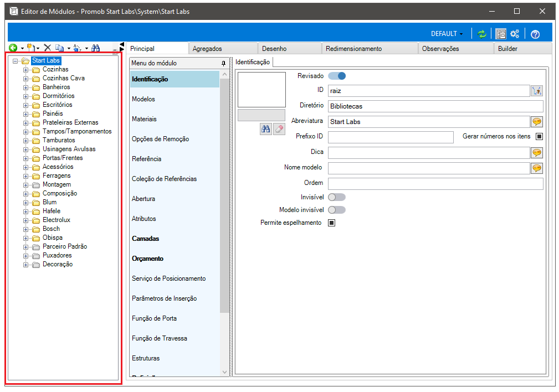559x392 pixels.
Task: Click the new item icon with star
Action: click(x=32, y=48)
